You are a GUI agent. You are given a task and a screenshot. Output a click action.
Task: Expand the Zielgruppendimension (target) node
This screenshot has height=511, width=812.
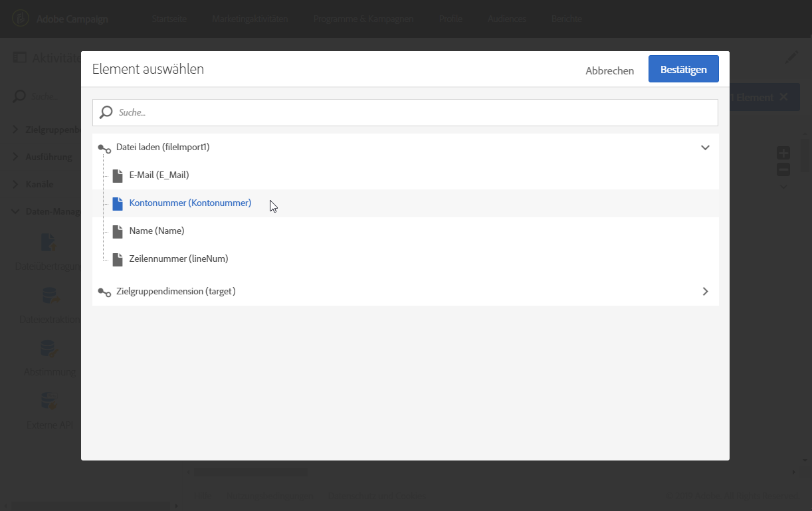point(705,292)
